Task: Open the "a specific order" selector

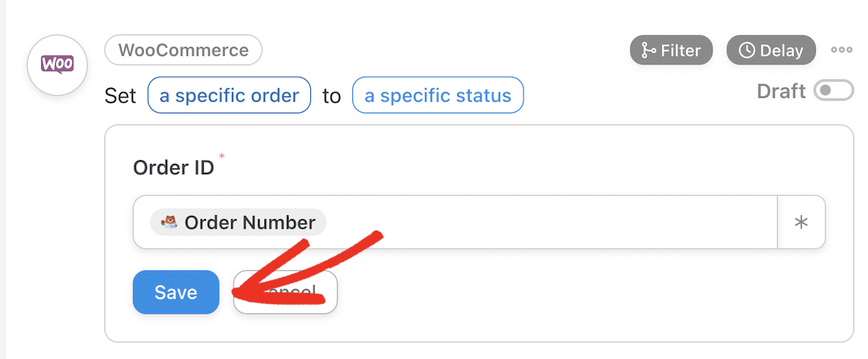Action: [229, 96]
